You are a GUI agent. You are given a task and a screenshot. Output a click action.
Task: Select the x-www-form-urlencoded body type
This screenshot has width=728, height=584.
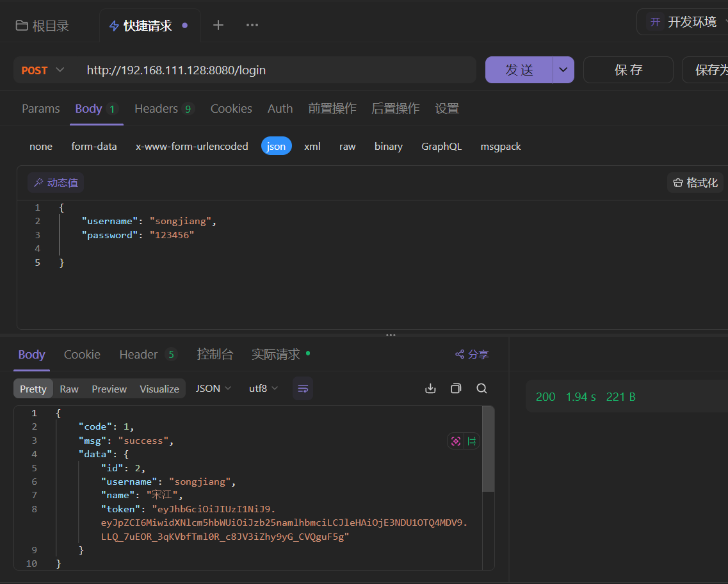click(x=191, y=146)
